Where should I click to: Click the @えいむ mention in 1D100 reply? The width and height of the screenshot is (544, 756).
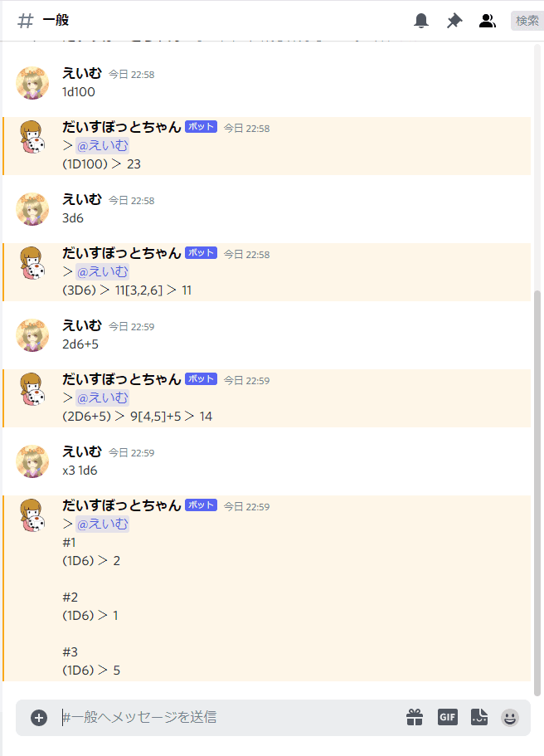click(103, 145)
